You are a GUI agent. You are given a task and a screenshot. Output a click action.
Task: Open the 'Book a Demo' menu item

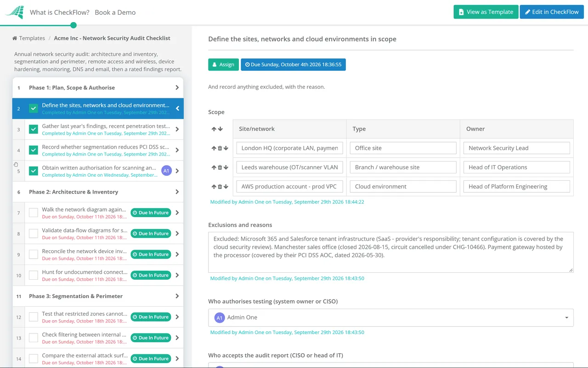[115, 12]
